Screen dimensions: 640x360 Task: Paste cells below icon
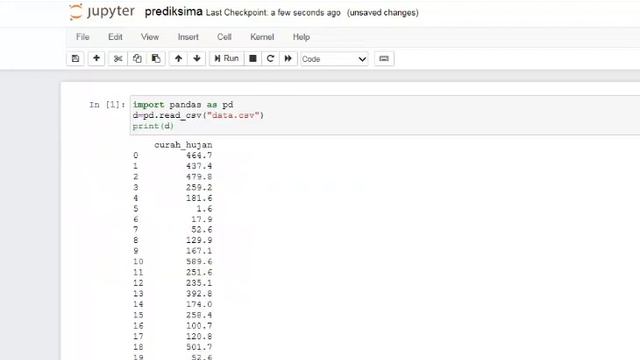click(x=156, y=58)
